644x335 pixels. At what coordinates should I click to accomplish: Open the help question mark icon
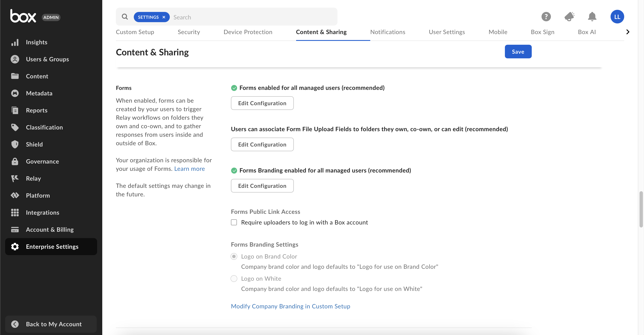pyautogui.click(x=546, y=17)
